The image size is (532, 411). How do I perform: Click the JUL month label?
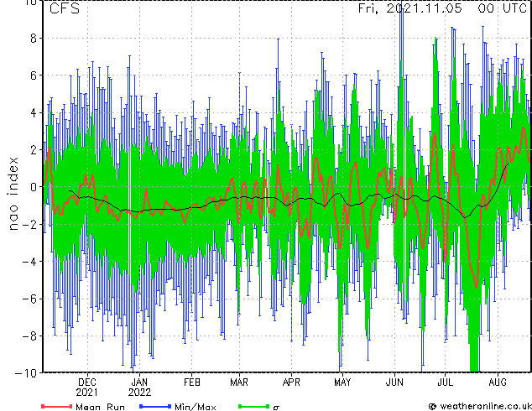[445, 382]
